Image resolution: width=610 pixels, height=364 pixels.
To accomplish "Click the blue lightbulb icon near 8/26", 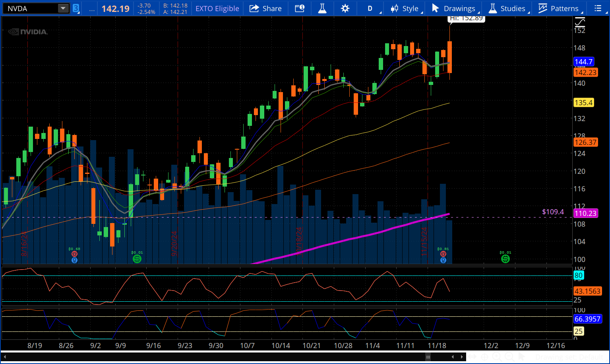I will pyautogui.click(x=74, y=260).
